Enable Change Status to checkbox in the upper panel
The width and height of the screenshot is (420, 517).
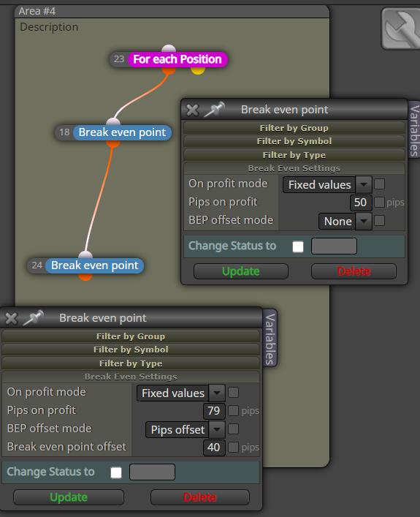click(298, 246)
